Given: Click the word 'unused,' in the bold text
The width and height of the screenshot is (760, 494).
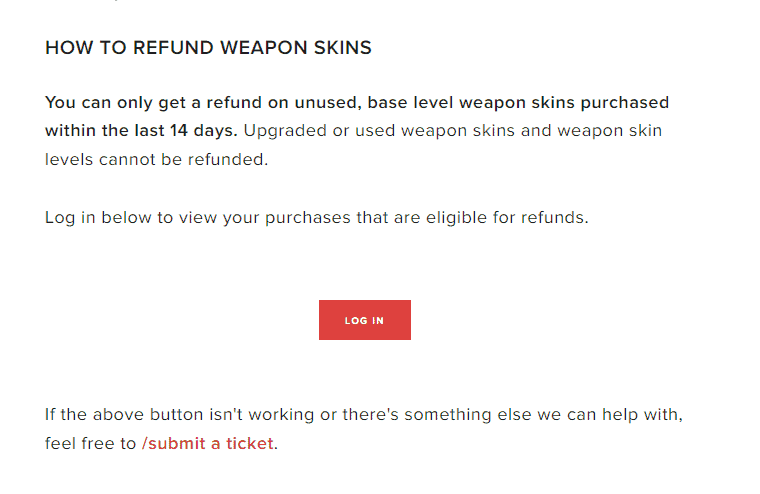Looking at the screenshot, I should pyautogui.click(x=328, y=103).
